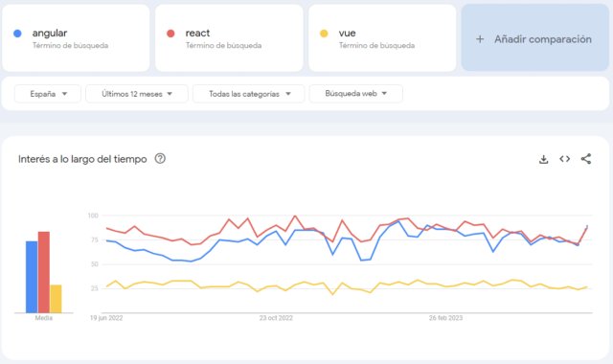Viewport: 613px width, 364px height.
Task: Click Término de búsqueda under react
Action: pos(223,45)
